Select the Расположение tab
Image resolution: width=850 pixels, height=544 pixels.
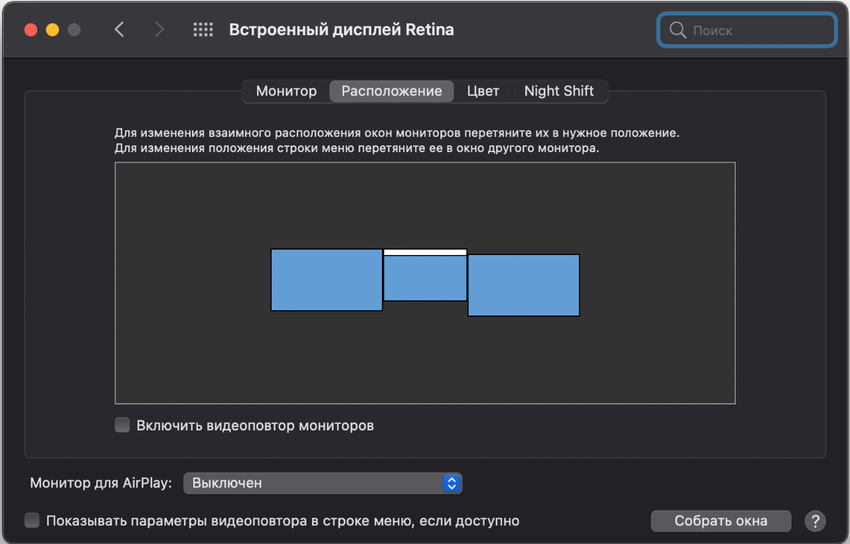(x=391, y=91)
